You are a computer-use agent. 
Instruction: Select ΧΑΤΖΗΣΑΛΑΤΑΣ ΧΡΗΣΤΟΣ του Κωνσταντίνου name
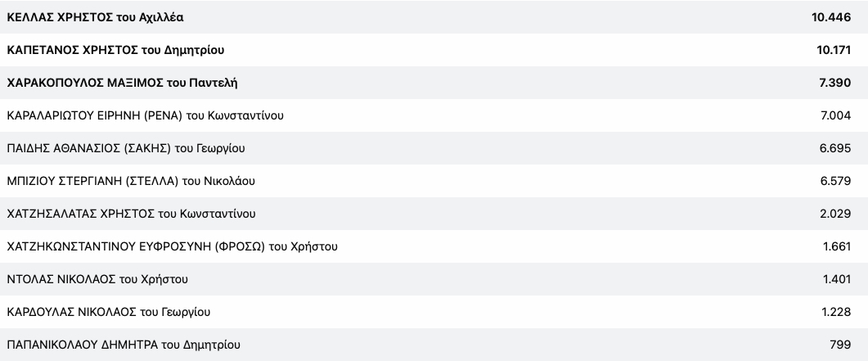tap(131, 214)
